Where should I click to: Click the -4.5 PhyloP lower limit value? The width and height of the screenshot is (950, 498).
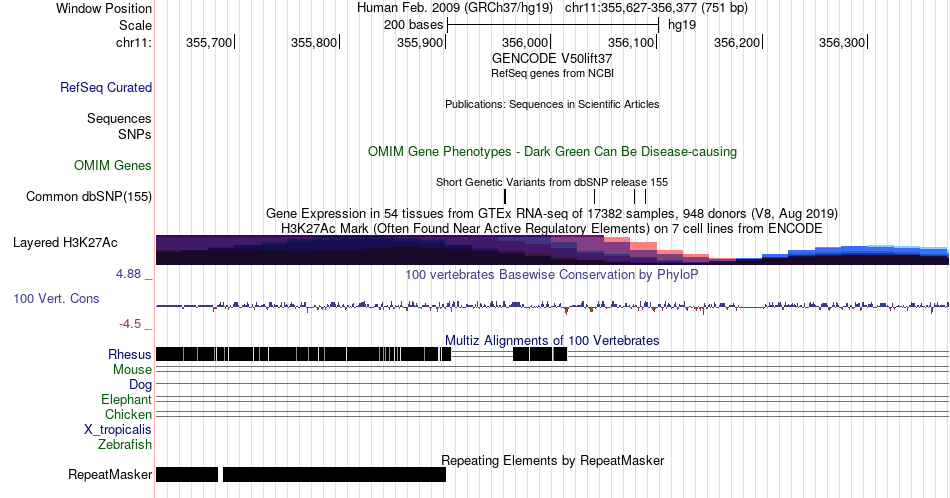(x=130, y=324)
